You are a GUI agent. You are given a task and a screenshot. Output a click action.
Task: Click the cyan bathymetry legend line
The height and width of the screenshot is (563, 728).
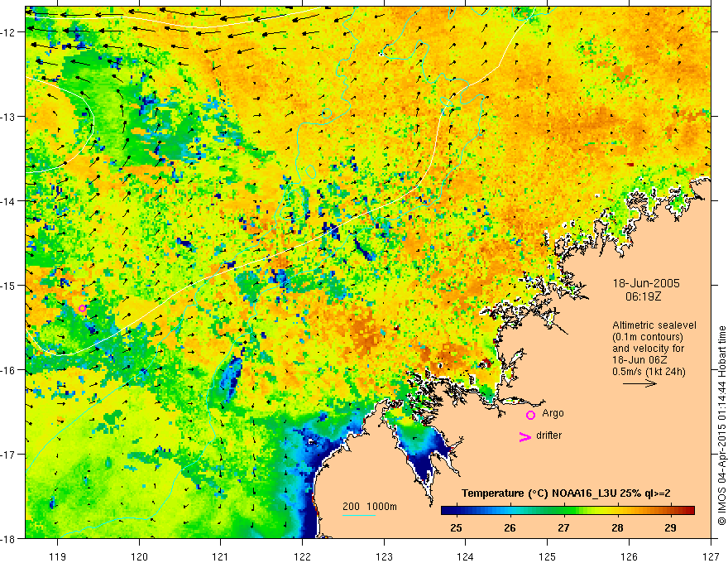point(359,515)
